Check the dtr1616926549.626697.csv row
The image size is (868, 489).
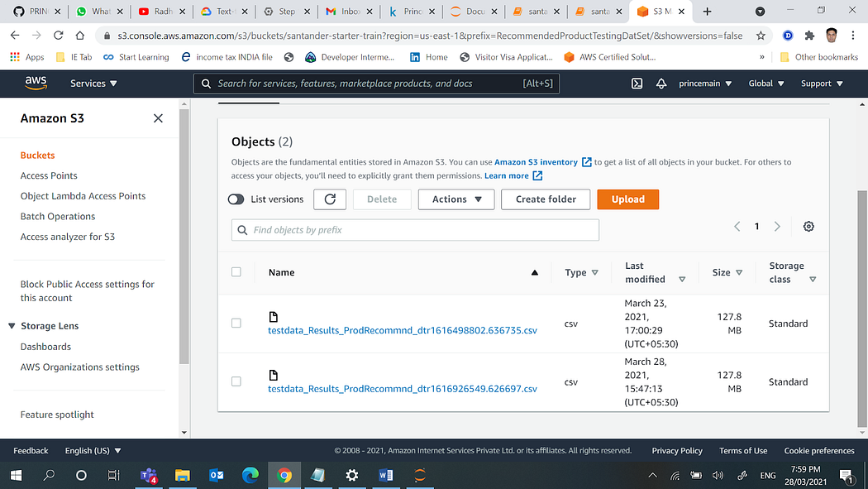tap(236, 381)
